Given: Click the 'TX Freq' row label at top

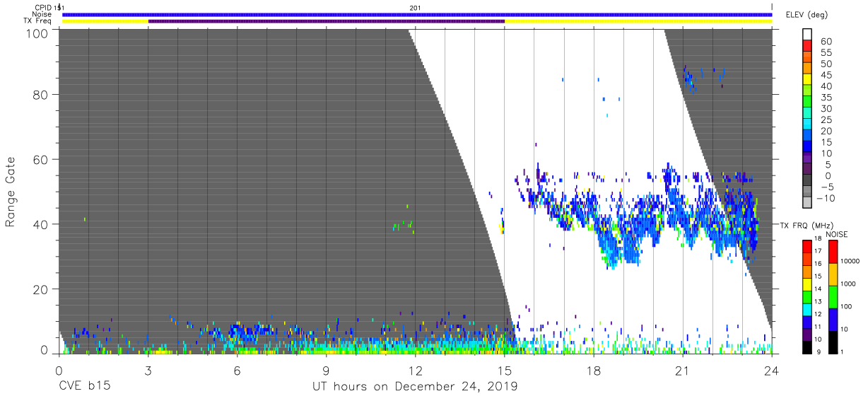Looking at the screenshot, I should 38,21.
